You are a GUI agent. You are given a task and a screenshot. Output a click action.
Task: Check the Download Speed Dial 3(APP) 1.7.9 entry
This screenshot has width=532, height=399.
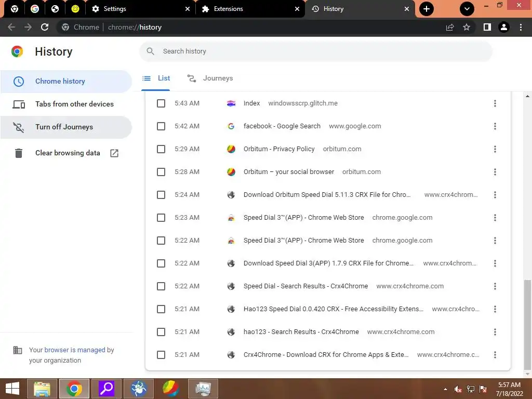[161, 263]
